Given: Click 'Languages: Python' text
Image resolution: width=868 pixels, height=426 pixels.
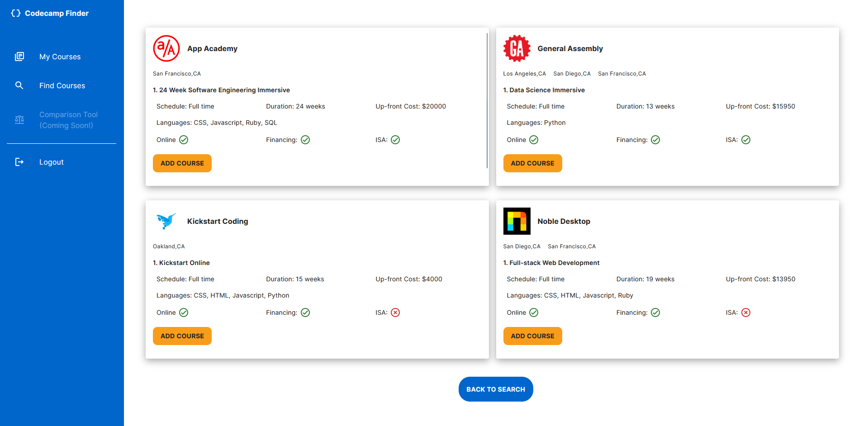Looking at the screenshot, I should (536, 123).
